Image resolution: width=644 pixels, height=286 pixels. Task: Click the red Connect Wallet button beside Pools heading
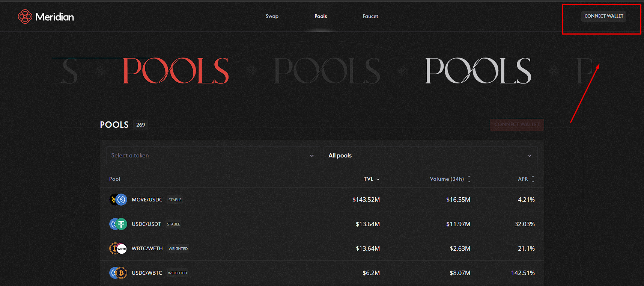coord(517,124)
